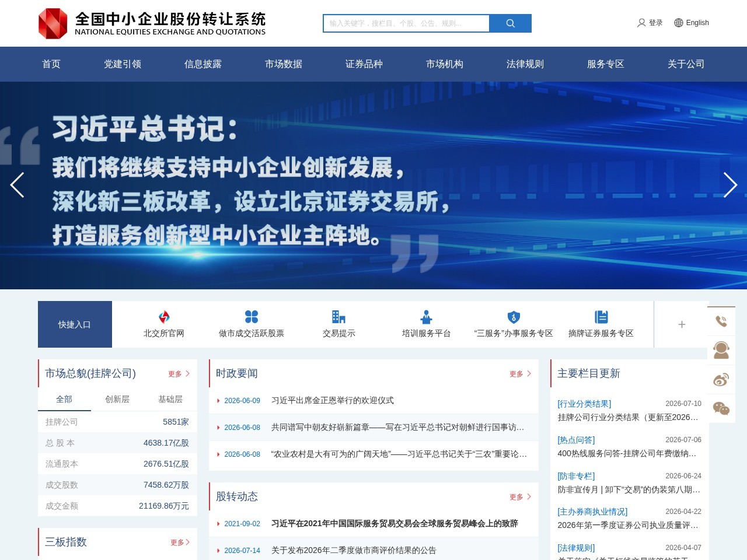Open 市场数据 navigation menu

(284, 64)
